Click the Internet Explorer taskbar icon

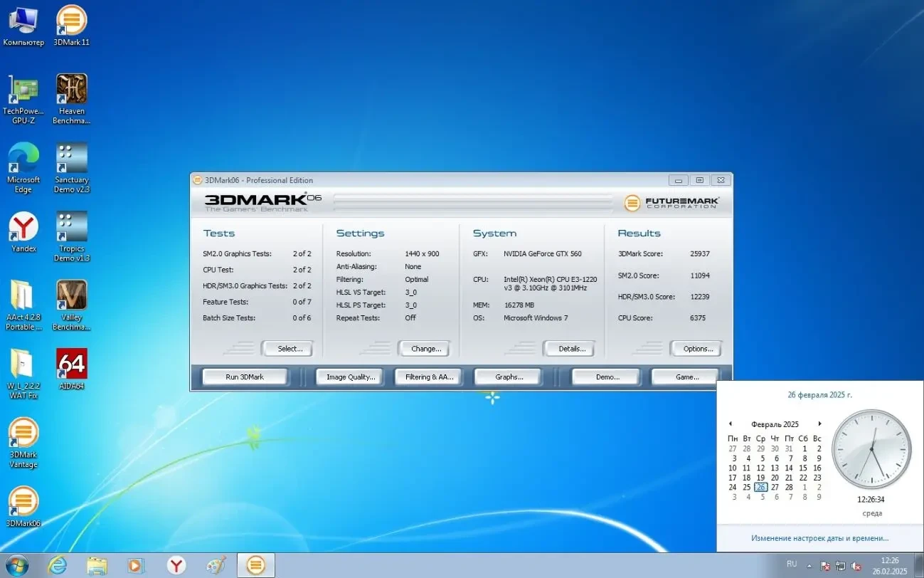[x=57, y=565]
